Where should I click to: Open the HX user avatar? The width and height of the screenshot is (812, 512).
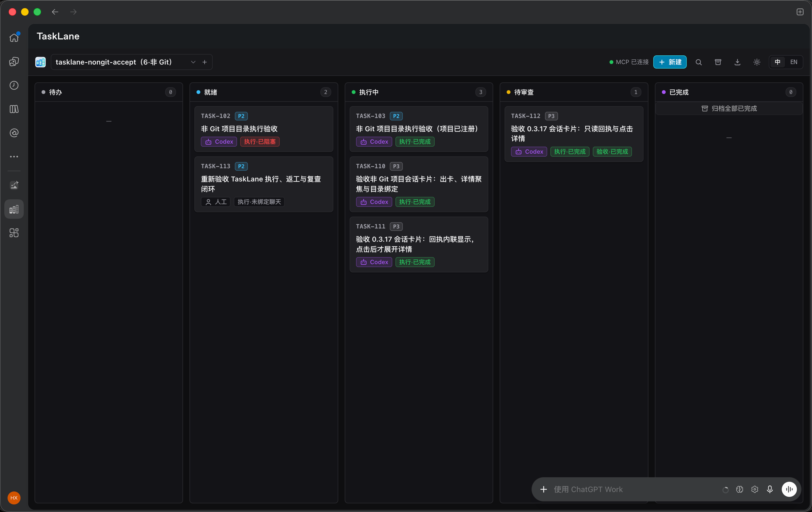[14, 498]
